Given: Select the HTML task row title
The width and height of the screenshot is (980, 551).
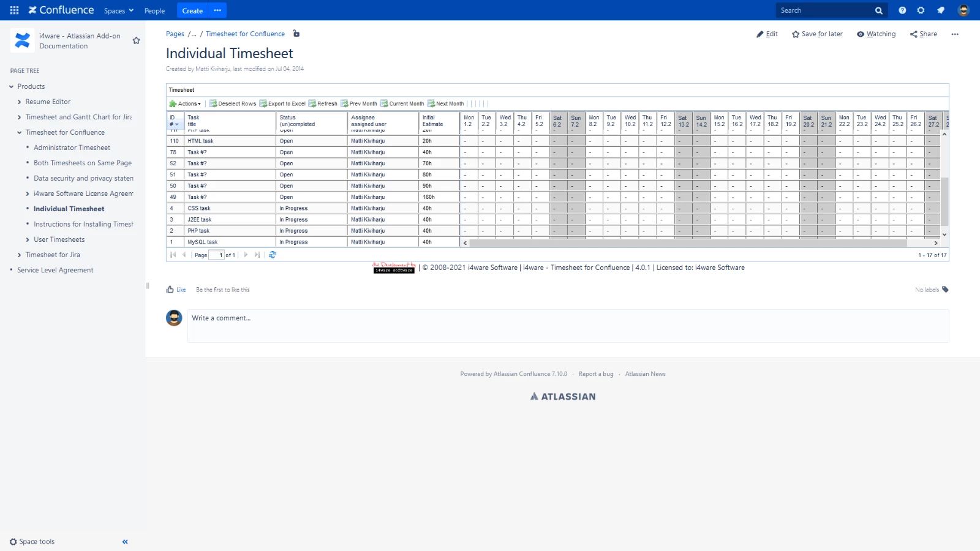Looking at the screenshot, I should (x=200, y=141).
